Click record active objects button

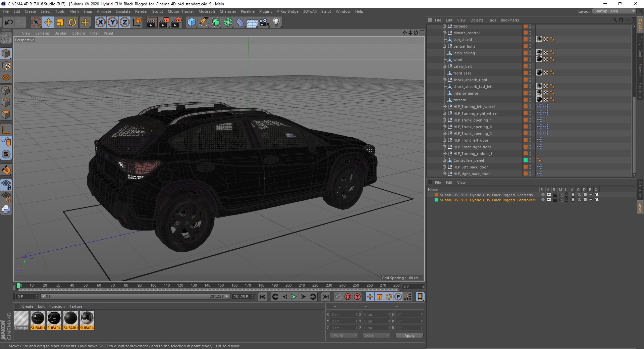pyautogui.click(x=338, y=297)
